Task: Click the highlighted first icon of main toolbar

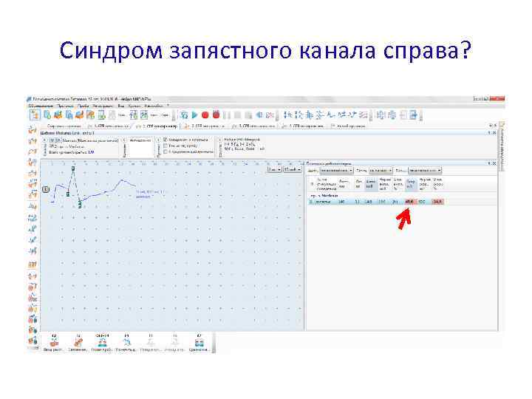Action: [35, 115]
